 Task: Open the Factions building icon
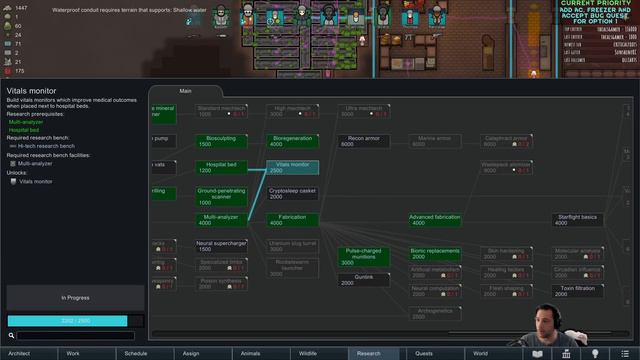(566, 353)
